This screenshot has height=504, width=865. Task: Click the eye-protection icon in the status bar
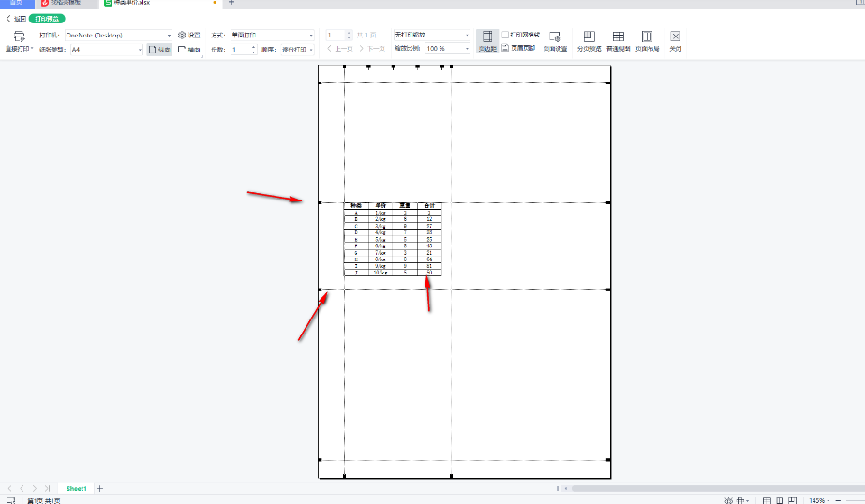(x=729, y=500)
